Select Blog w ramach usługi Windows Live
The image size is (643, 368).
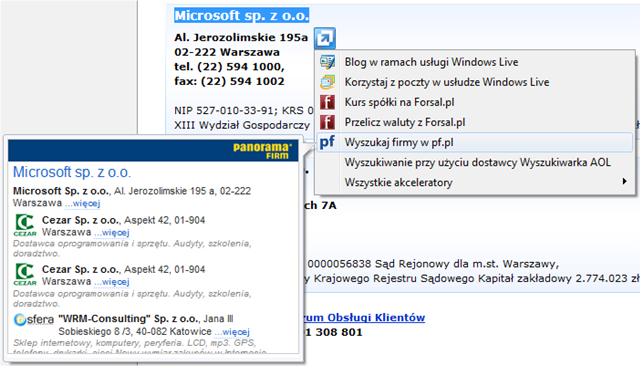click(x=431, y=62)
